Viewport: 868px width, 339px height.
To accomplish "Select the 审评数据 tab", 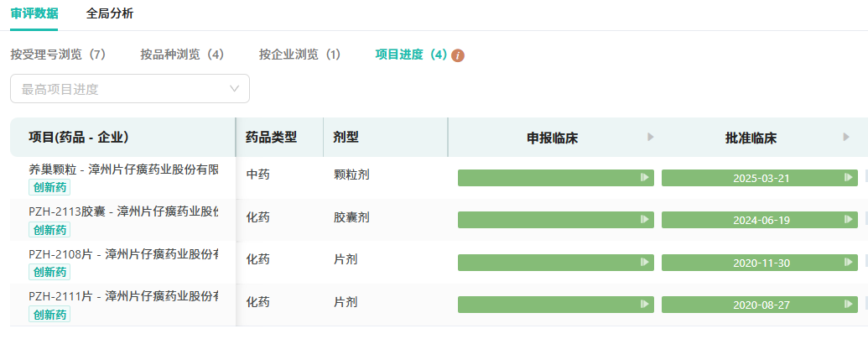I will coord(34,13).
